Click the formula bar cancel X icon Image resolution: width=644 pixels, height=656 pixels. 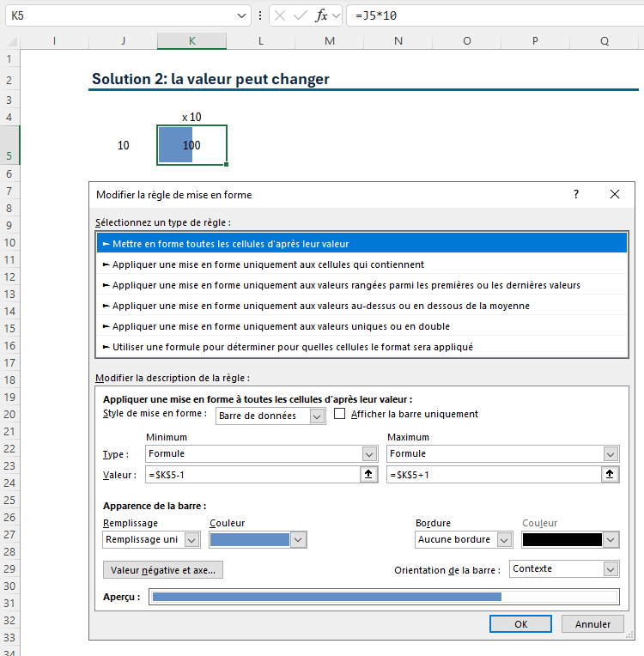pos(281,15)
